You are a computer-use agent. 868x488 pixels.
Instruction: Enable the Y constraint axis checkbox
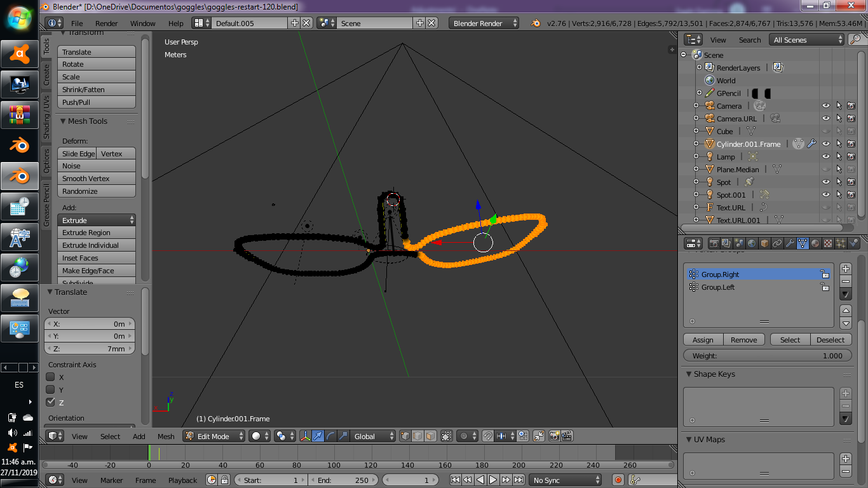(50, 390)
